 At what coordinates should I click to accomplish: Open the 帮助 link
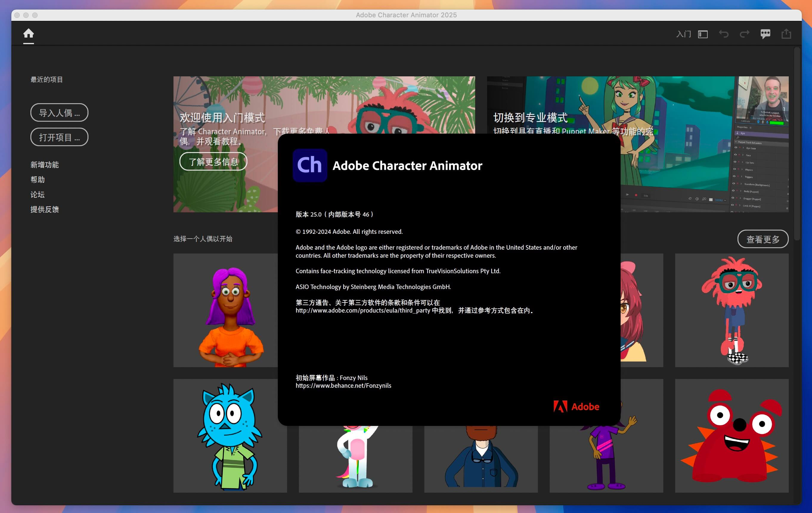tap(38, 180)
